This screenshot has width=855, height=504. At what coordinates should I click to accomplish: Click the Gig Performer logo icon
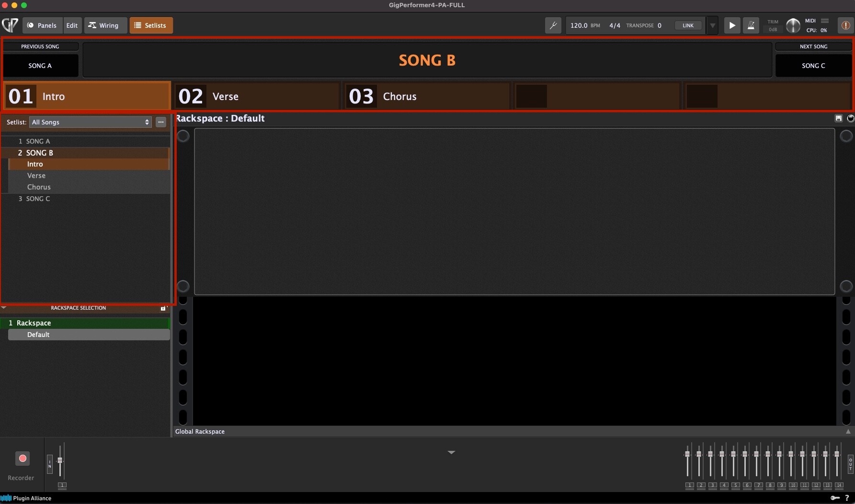click(x=10, y=25)
